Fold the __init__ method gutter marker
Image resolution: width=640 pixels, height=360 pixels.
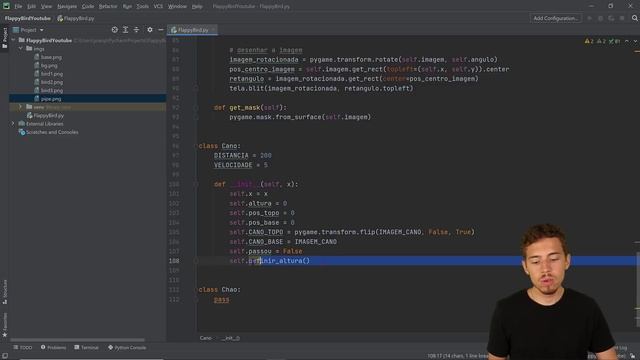(196, 184)
